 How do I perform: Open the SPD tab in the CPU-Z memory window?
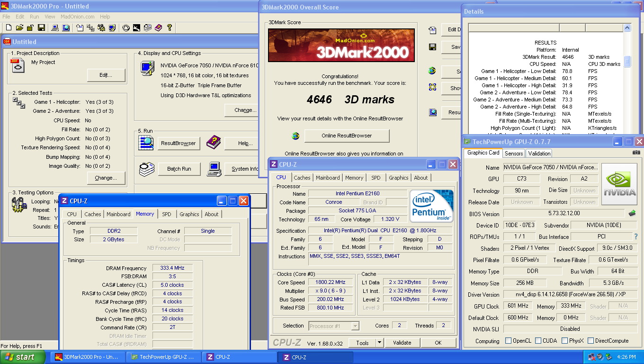pyautogui.click(x=167, y=214)
